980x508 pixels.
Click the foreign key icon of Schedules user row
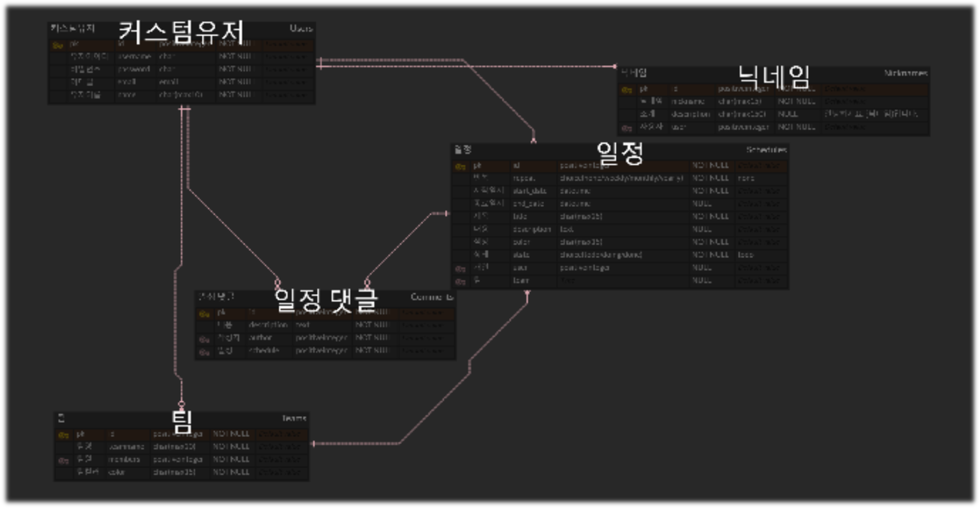460,269
